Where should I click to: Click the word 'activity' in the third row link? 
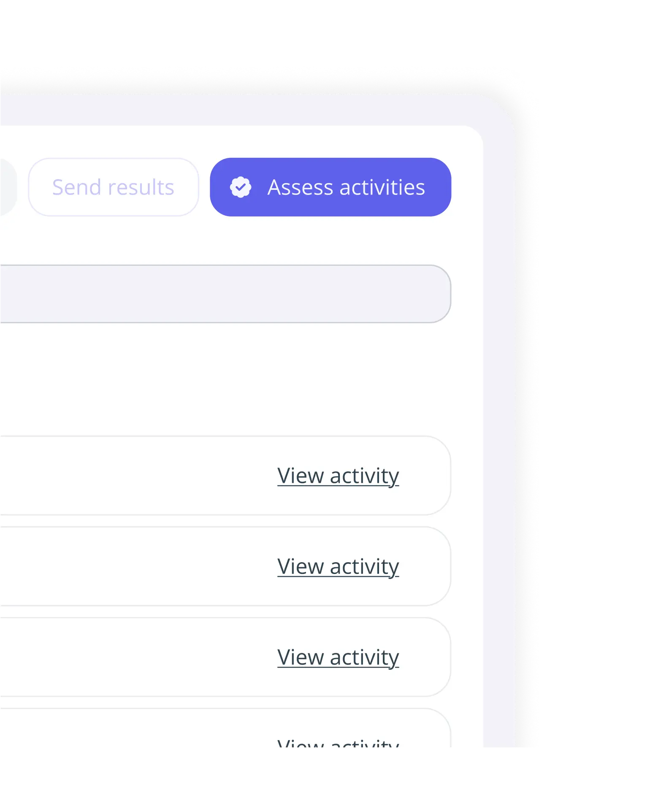pos(364,657)
